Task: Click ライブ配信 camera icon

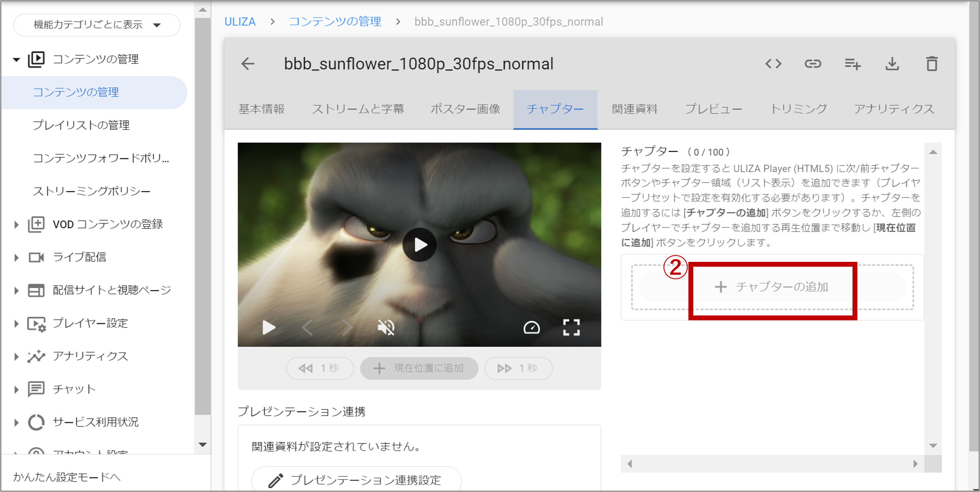Action: click(x=36, y=257)
